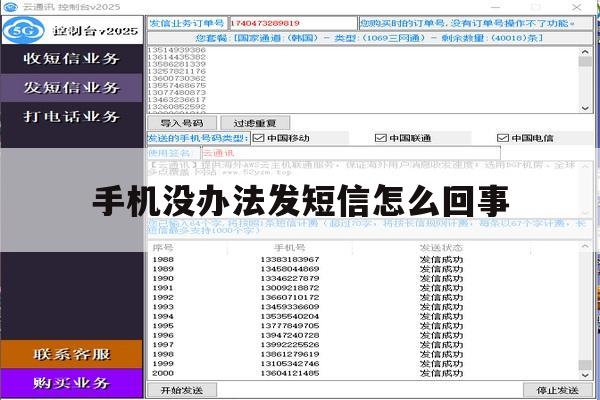Click 发送的手机号码类型 label

coord(199,138)
